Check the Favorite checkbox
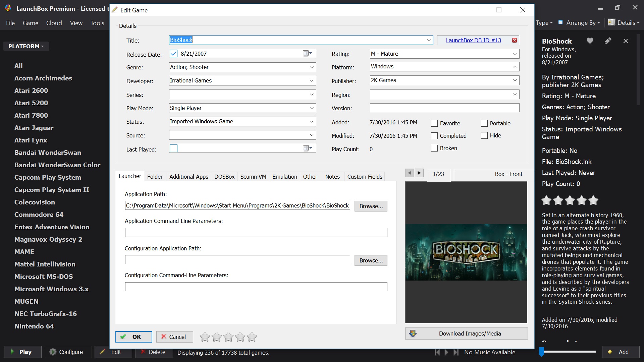This screenshot has height=362, width=644. point(434,123)
